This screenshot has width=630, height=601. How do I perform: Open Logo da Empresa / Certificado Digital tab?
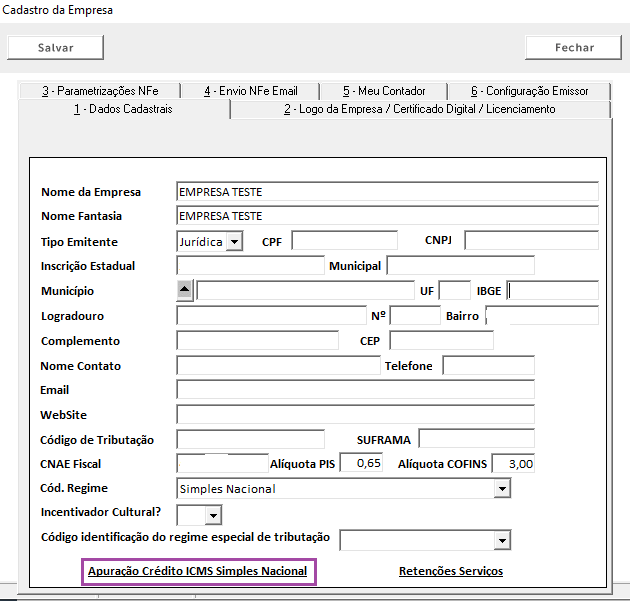[420, 109]
